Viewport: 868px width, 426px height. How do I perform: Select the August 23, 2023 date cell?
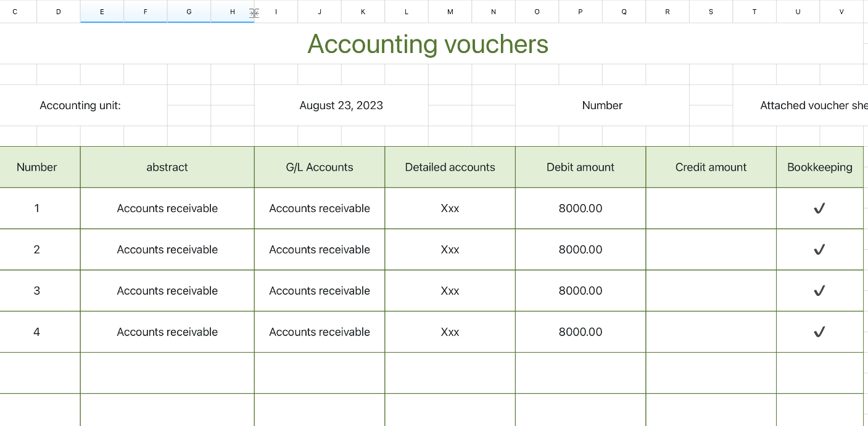pos(341,105)
